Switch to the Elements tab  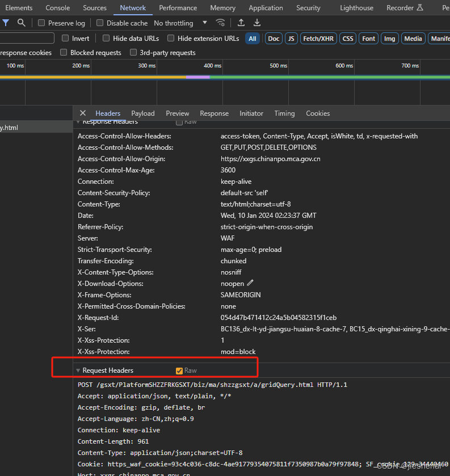19,8
